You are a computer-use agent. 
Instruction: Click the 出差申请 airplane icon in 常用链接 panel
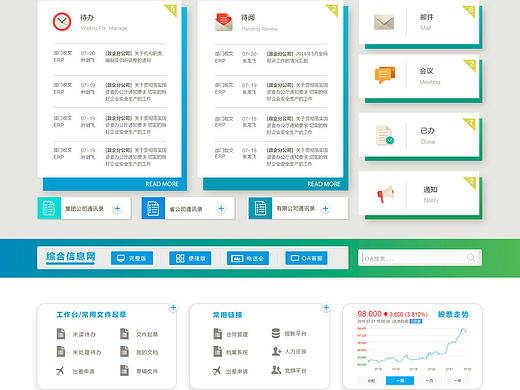pyautogui.click(x=217, y=370)
